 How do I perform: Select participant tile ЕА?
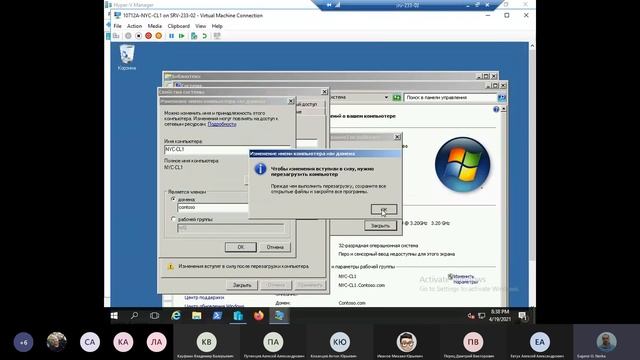click(540, 342)
